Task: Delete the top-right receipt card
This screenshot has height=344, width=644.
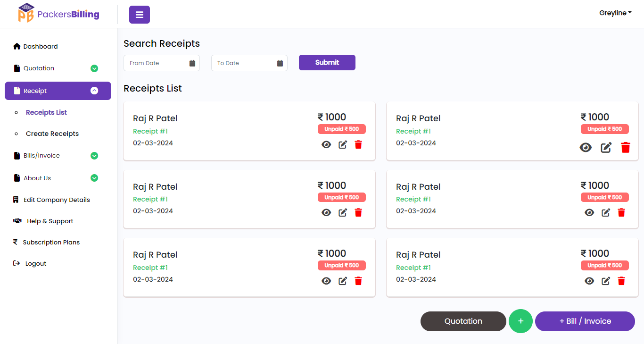Action: (x=626, y=148)
